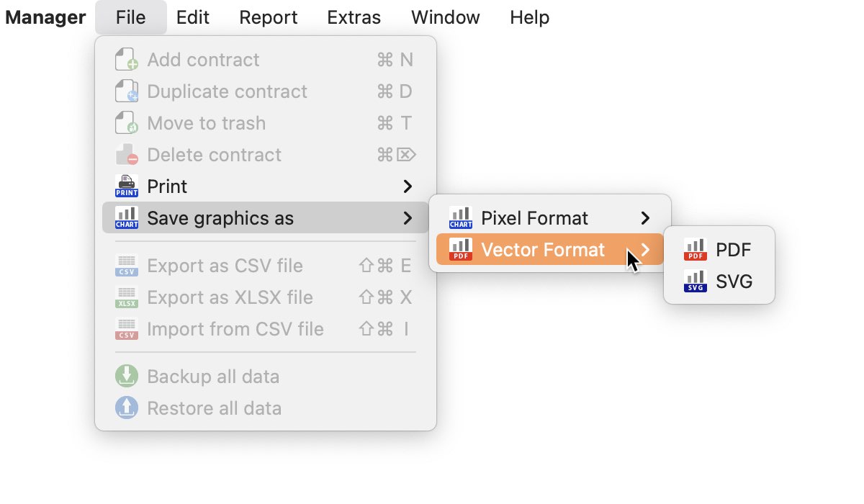Open the Edit menu
This screenshot has height=504, width=864.
(x=193, y=17)
